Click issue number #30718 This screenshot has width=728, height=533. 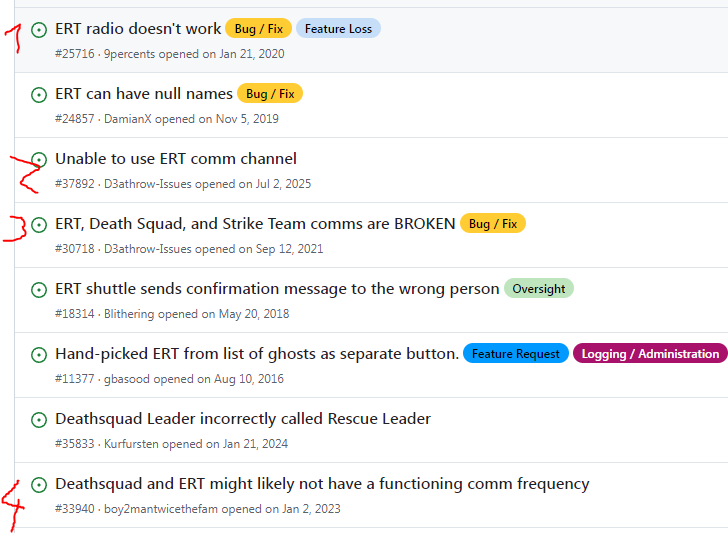click(75, 249)
